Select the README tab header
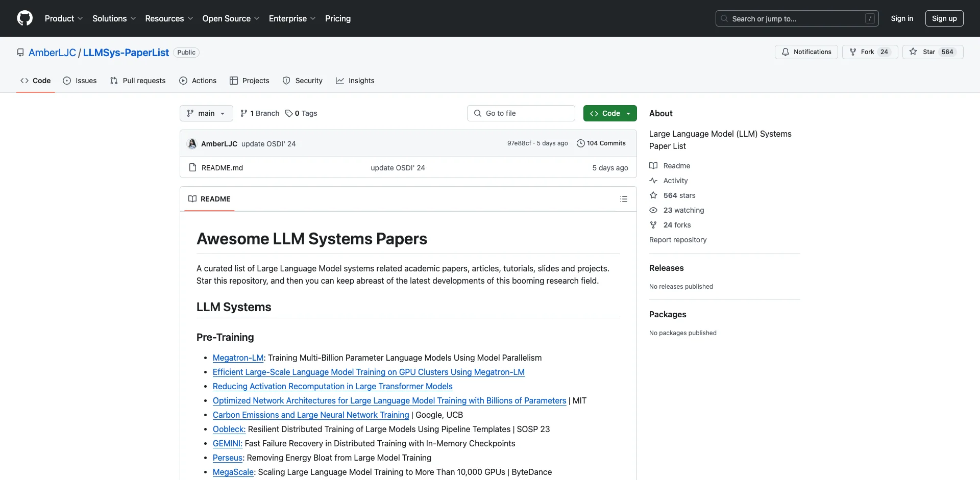 [209, 199]
